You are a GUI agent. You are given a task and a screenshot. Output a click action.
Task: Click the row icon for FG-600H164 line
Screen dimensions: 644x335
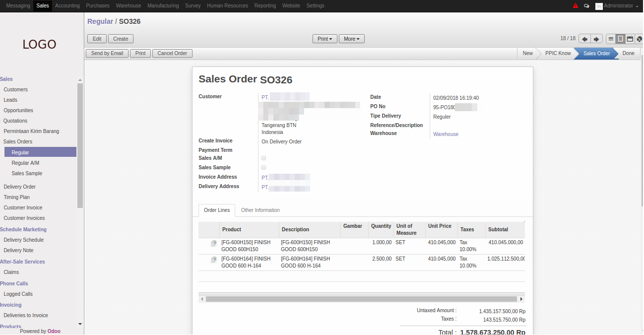213,260
